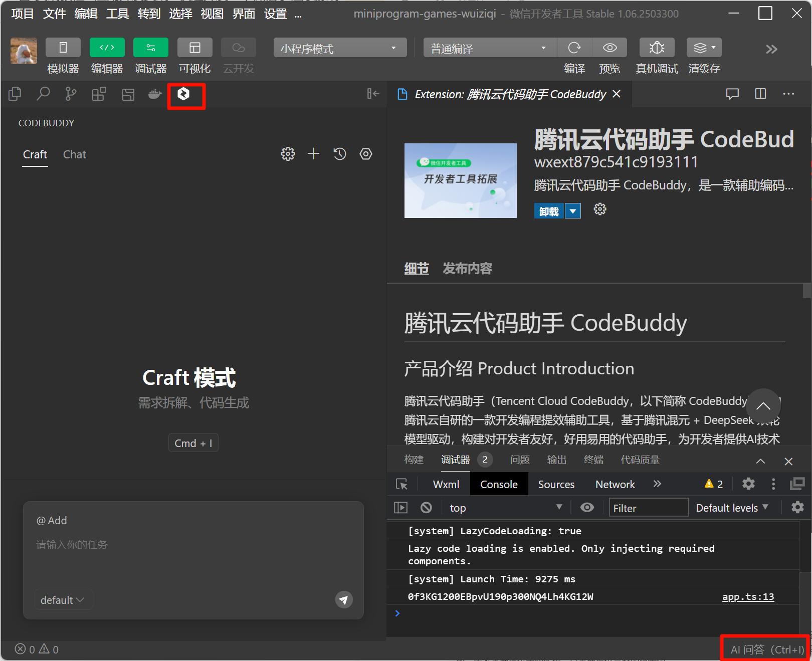Open the Docker whale icon panel
Image resolution: width=812 pixels, height=661 pixels.
(x=155, y=94)
